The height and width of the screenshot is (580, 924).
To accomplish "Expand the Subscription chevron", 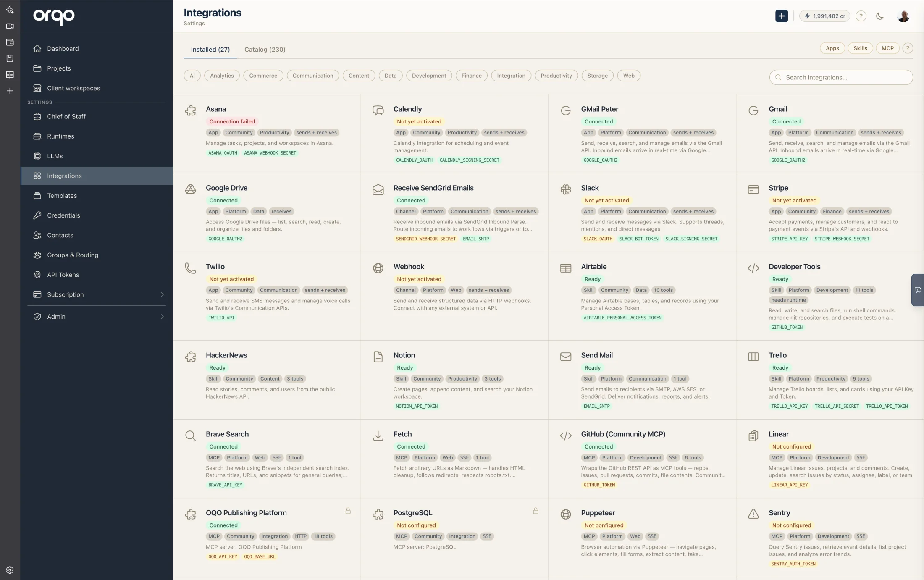I will 162,294.
